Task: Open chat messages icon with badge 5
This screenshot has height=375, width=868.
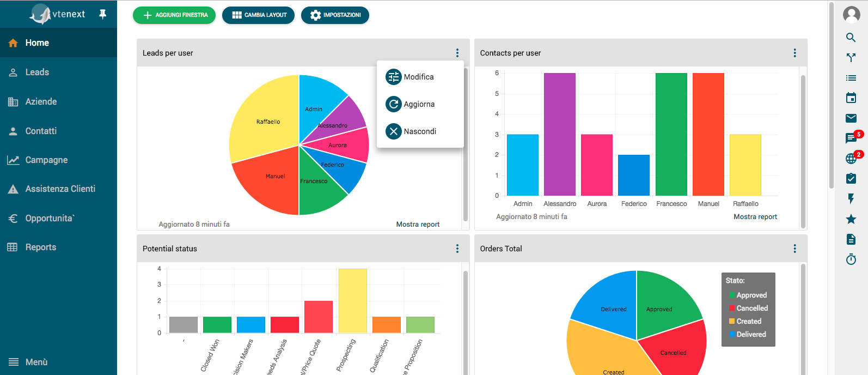Action: tap(851, 138)
